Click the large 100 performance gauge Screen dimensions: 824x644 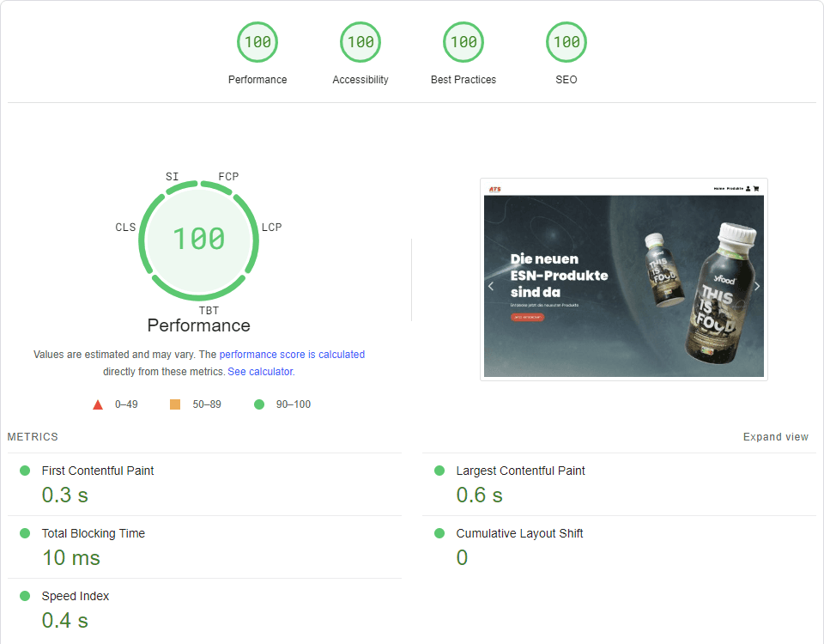pyautogui.click(x=199, y=239)
